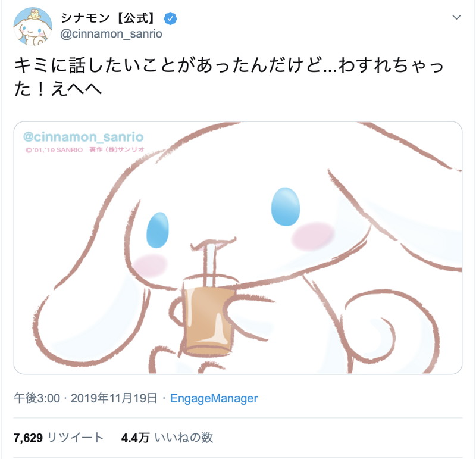View the 7,629 retweet count
Image resolution: width=476 pixels, height=459 pixels.
[28, 438]
